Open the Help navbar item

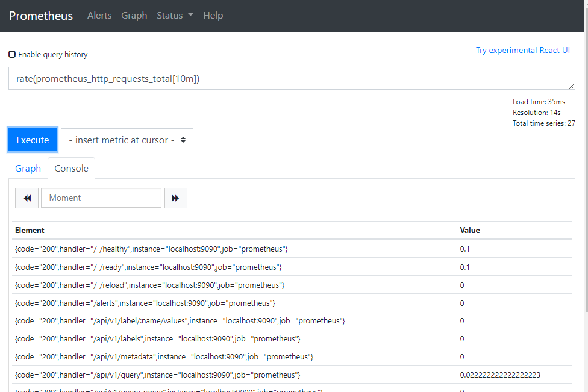tap(213, 16)
